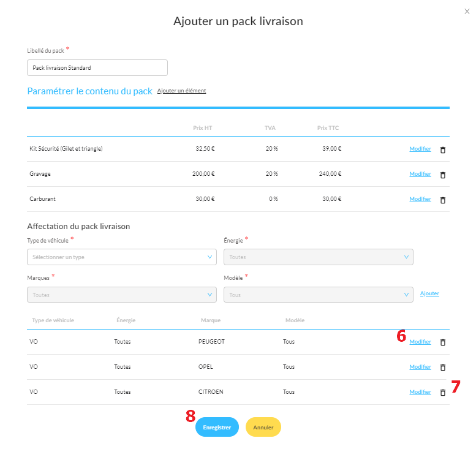Delete the Gravage element via trash icon
The image size is (476, 449).
pyautogui.click(x=442, y=175)
